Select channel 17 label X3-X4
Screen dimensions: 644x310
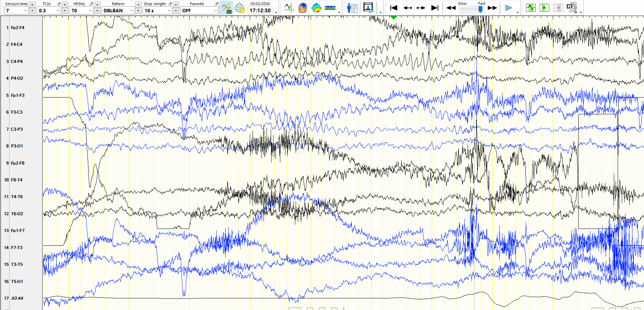(17, 298)
